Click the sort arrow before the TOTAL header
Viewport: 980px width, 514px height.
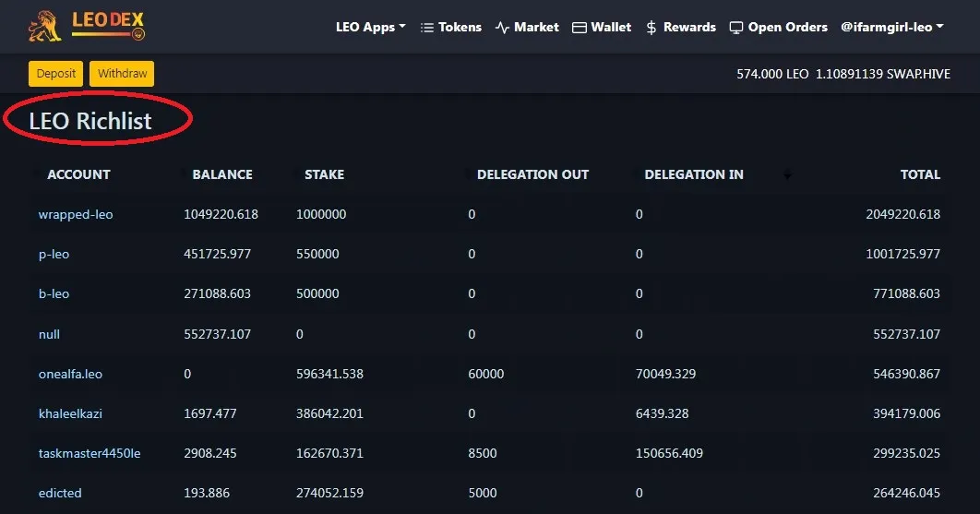click(787, 175)
